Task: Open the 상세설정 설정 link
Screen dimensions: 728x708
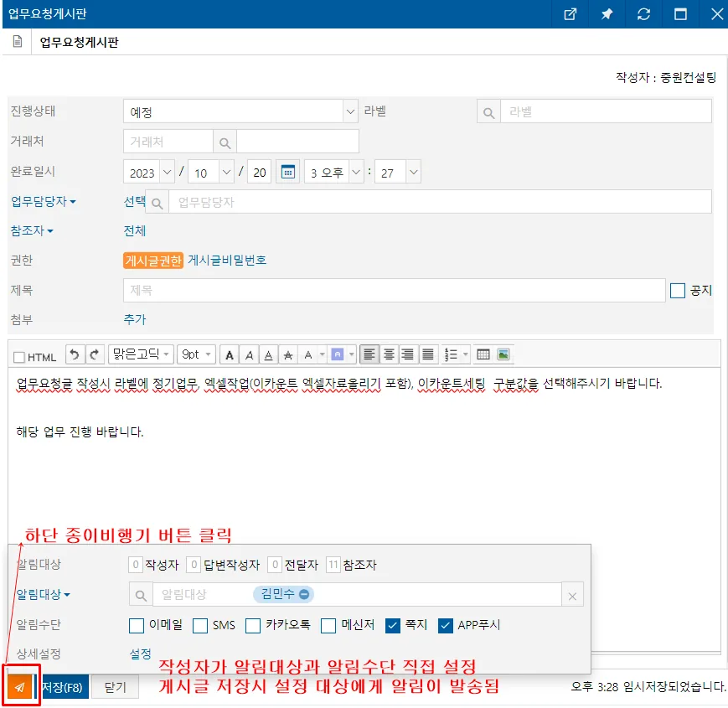Action: coord(140,654)
